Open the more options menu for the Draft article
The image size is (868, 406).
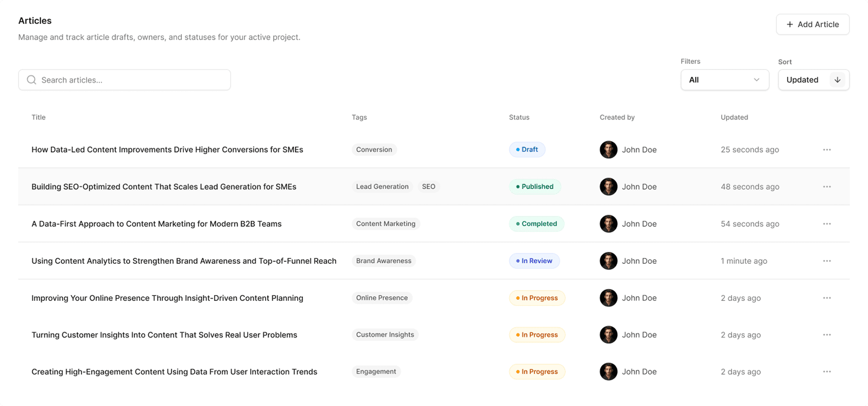826,150
